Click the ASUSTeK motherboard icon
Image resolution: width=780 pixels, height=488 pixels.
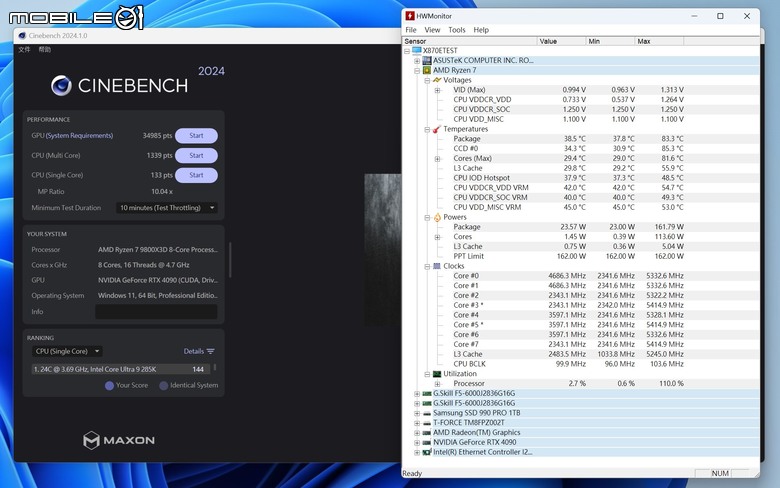[427, 60]
